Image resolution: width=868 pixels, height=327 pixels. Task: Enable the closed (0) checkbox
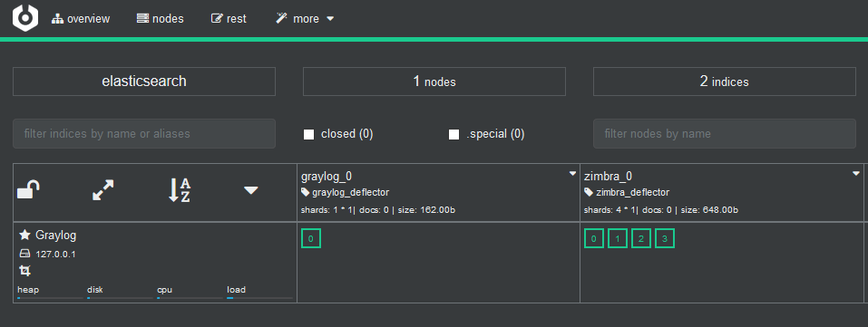click(x=309, y=134)
